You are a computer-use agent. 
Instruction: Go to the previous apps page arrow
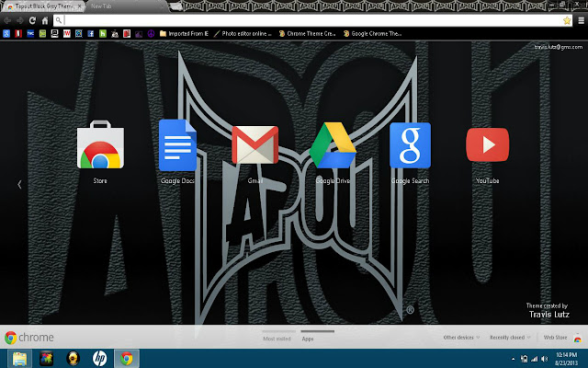point(19,184)
